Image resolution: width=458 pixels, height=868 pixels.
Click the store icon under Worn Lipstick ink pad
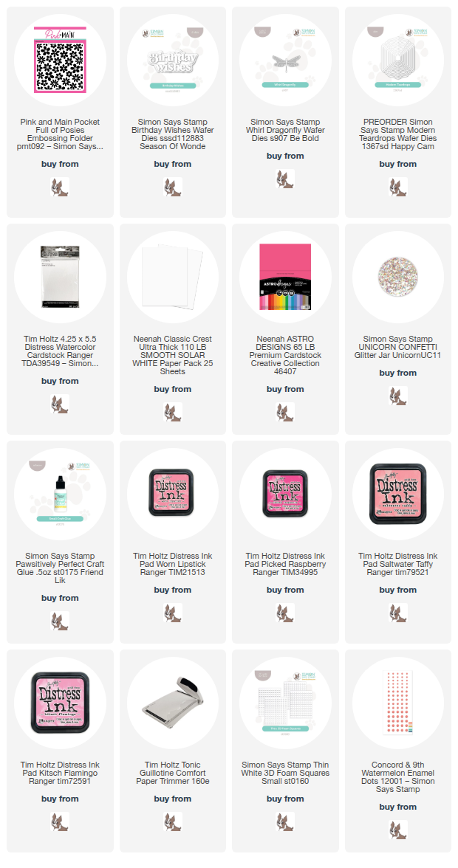(173, 613)
